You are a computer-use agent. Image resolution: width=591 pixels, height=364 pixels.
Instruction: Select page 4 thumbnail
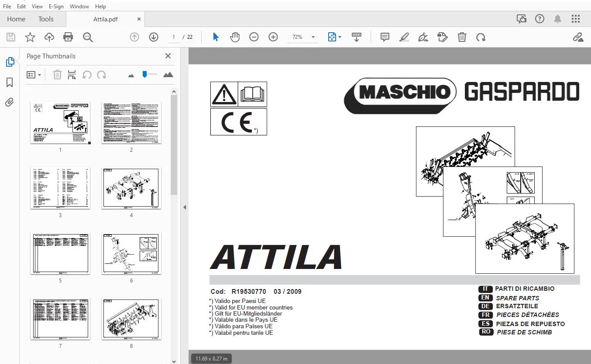pos(131,188)
